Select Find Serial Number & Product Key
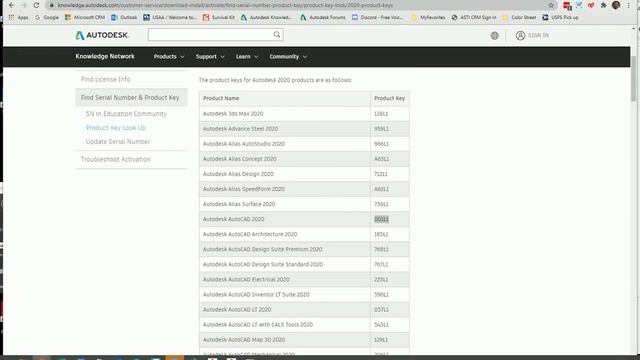Image resolution: width=640 pixels, height=360 pixels. [131, 98]
